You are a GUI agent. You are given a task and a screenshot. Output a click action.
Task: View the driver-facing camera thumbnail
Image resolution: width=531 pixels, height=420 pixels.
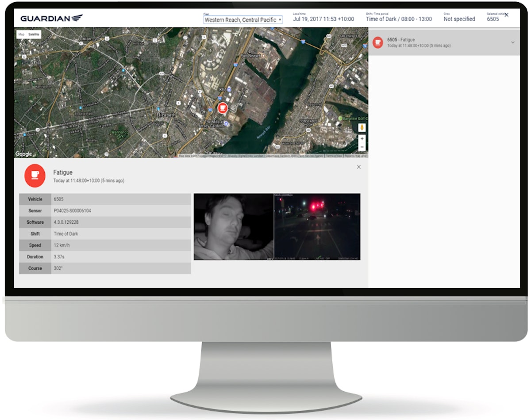pyautogui.click(x=232, y=226)
